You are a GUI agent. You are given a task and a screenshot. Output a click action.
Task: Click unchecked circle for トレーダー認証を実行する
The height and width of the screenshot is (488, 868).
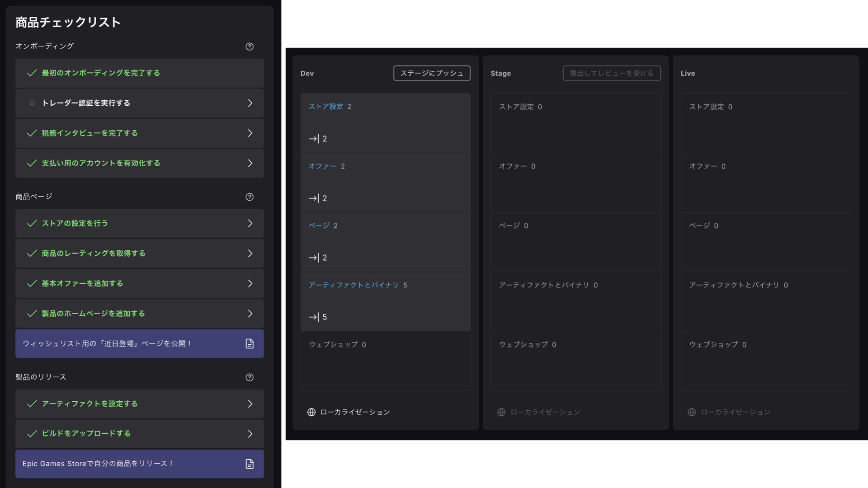coord(32,103)
